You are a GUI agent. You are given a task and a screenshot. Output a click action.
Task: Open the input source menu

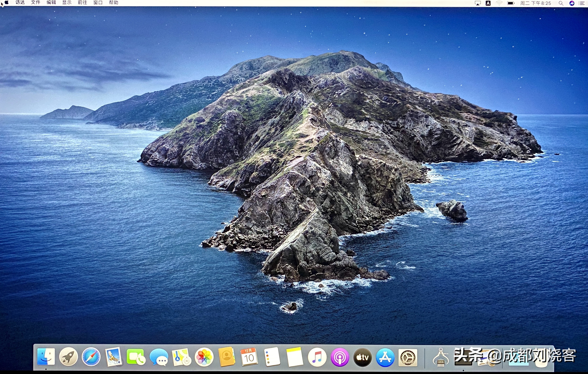click(488, 3)
